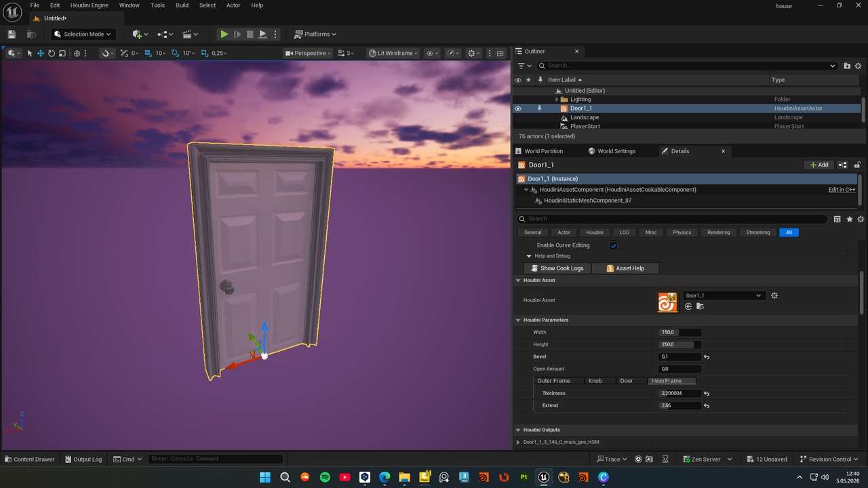The image size is (868, 488).
Task: Toggle visibility eye for Door1_1 actor
Action: point(518,108)
